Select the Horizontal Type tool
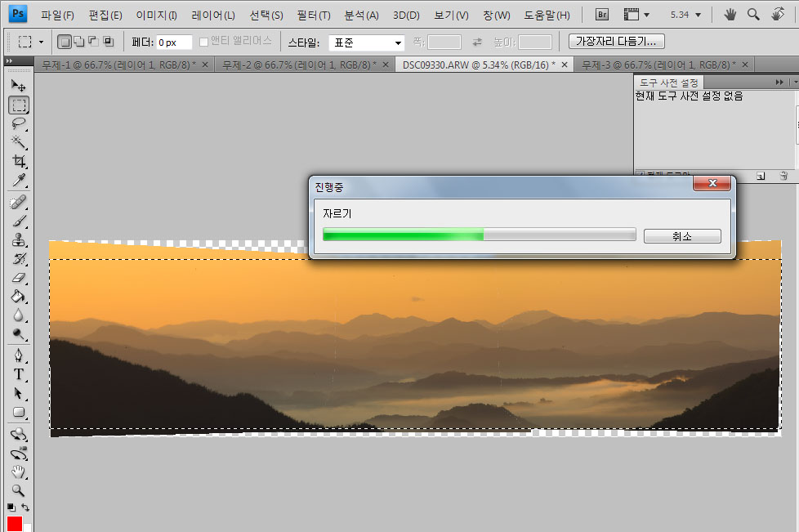 [18, 374]
